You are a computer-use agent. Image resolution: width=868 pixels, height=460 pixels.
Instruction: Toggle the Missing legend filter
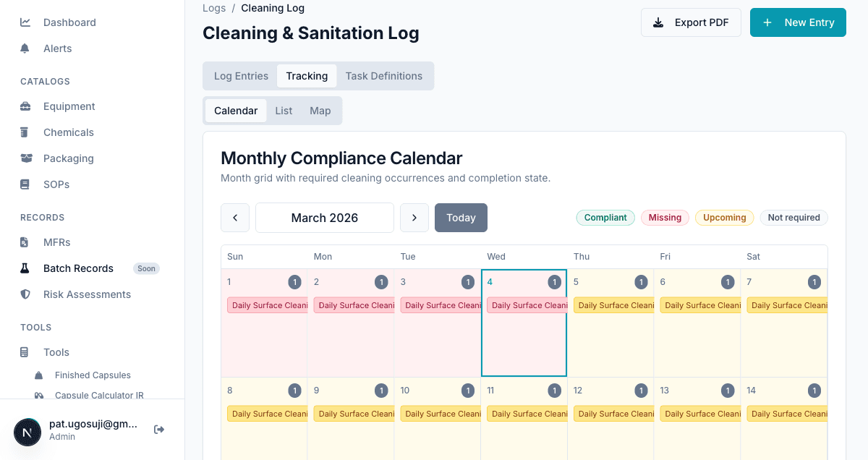pos(665,217)
